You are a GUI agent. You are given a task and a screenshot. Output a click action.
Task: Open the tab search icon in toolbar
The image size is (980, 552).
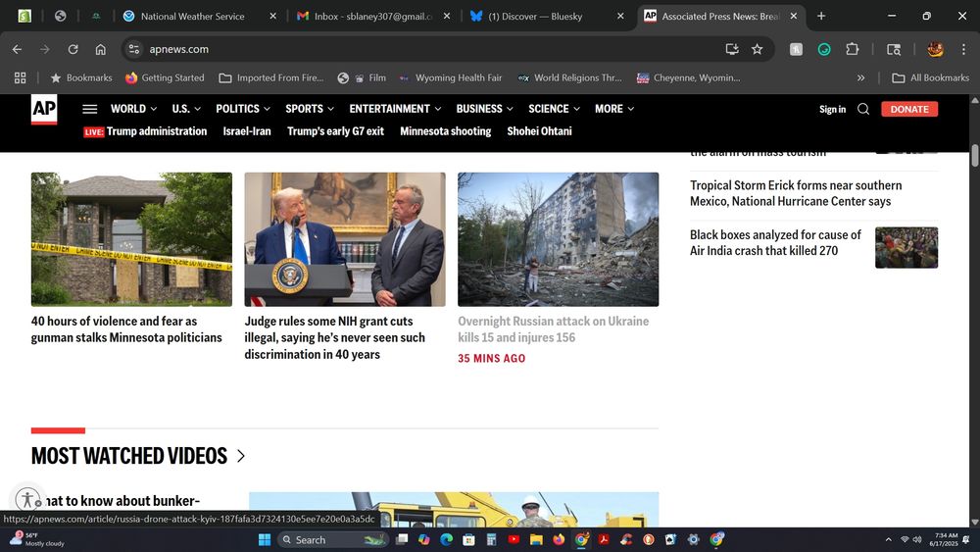[894, 49]
